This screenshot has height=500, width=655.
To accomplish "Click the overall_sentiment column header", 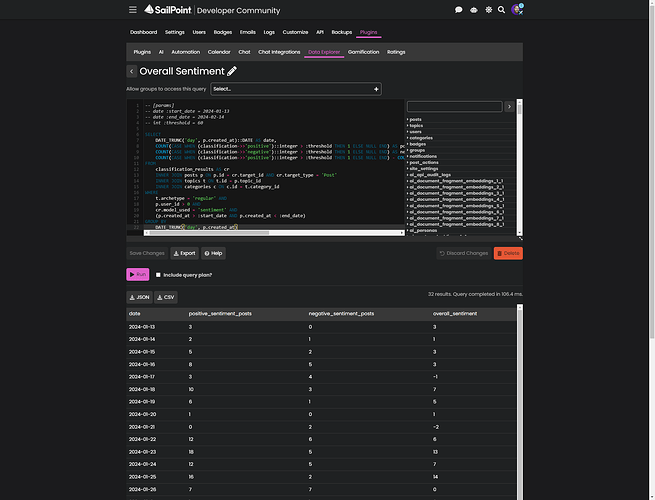I will [455, 314].
